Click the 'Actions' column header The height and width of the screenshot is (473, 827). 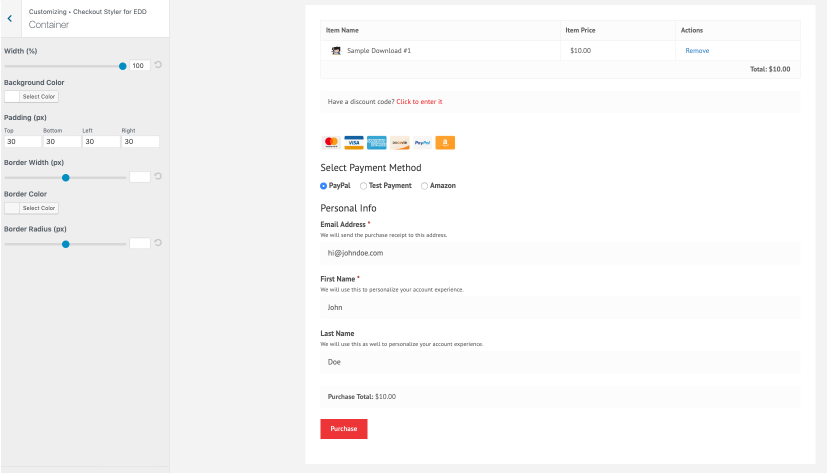point(692,30)
